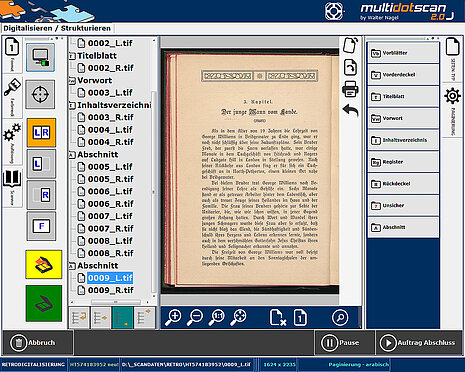Click the zoom in magnifier icon
This screenshot has height=372, width=465.
[173, 317]
